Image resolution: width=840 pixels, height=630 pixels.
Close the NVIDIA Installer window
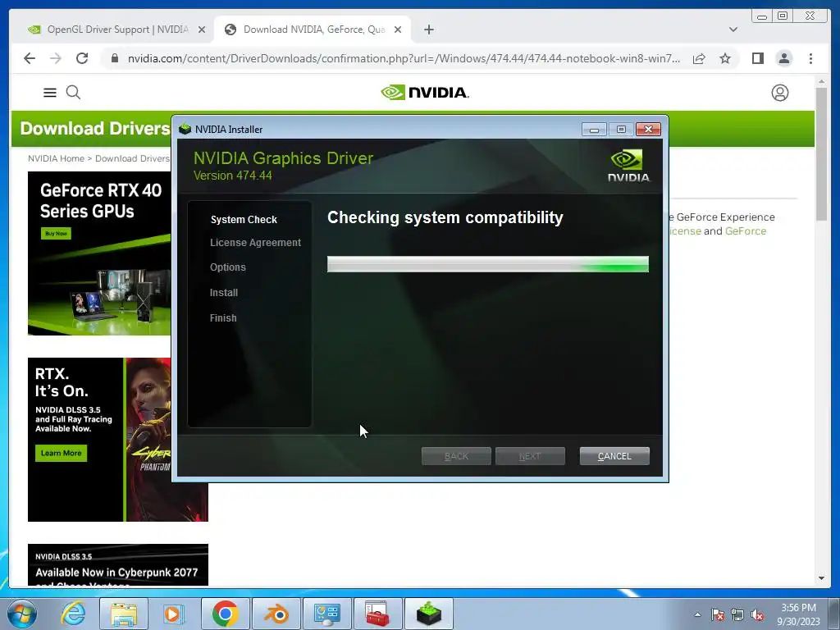coord(648,129)
